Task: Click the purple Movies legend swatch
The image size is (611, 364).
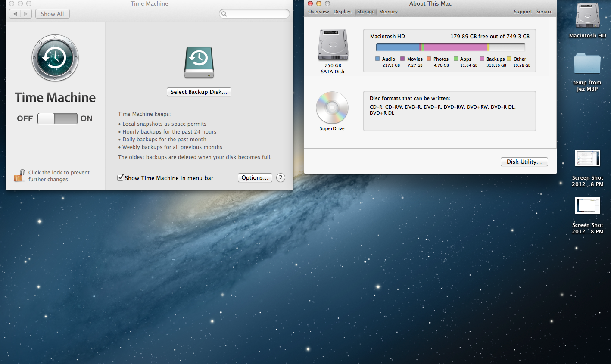Action: [x=402, y=59]
